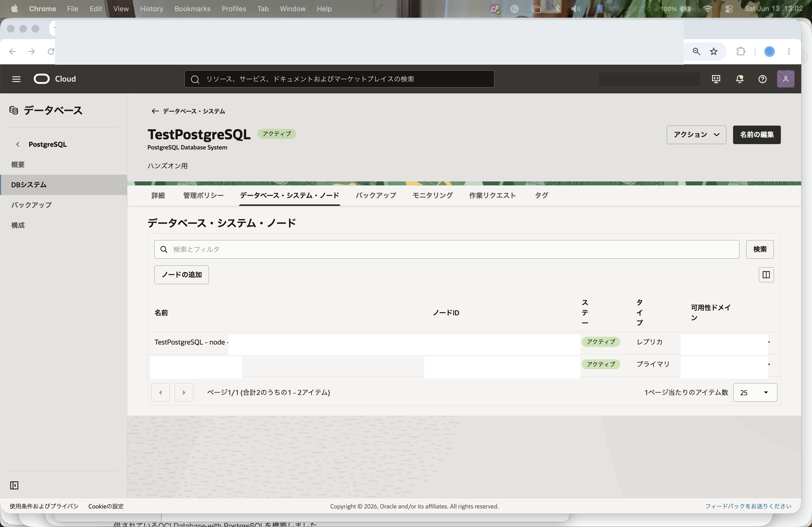
Task: Open the Chrome profile avatar
Action: 769,52
